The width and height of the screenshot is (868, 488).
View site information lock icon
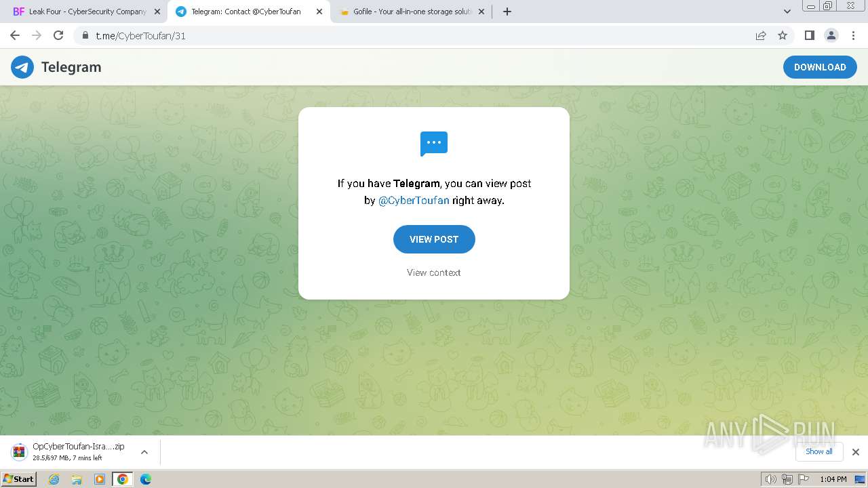coord(85,36)
